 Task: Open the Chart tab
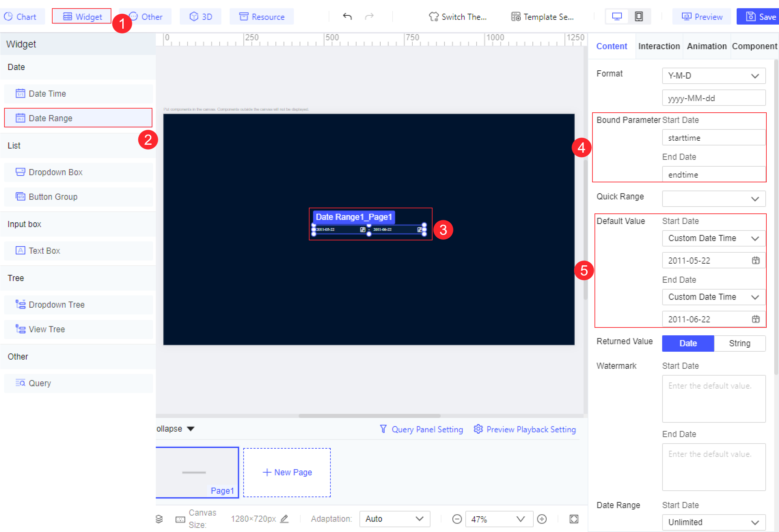point(22,17)
